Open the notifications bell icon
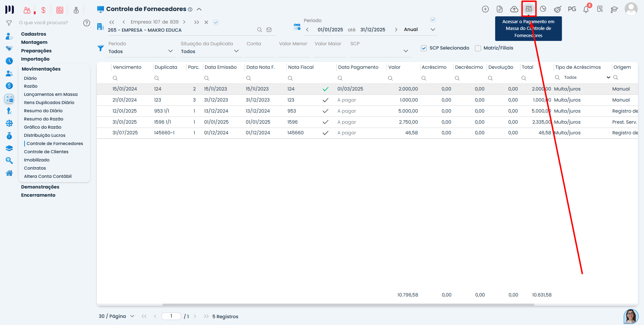Image resolution: width=644 pixels, height=325 pixels. [x=586, y=9]
